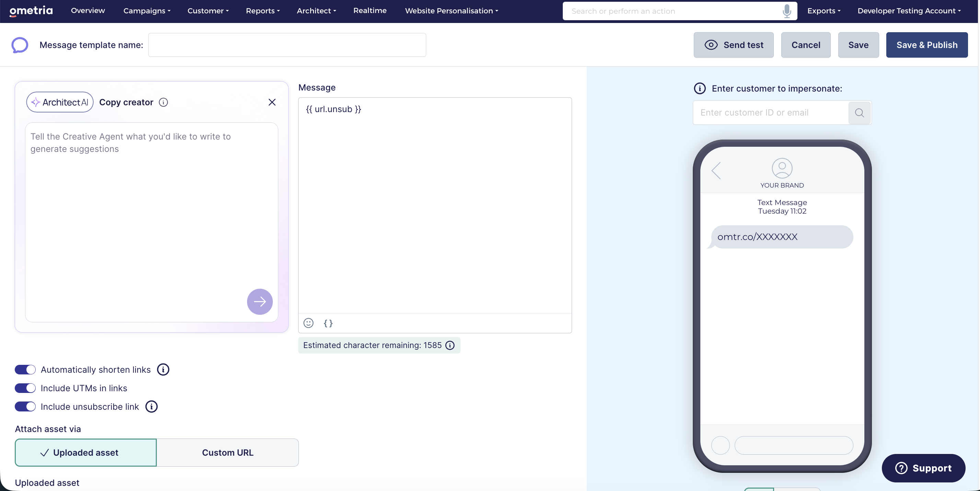The width and height of the screenshot is (980, 491).
Task: Click the phone preview message input bar
Action: [x=794, y=445]
